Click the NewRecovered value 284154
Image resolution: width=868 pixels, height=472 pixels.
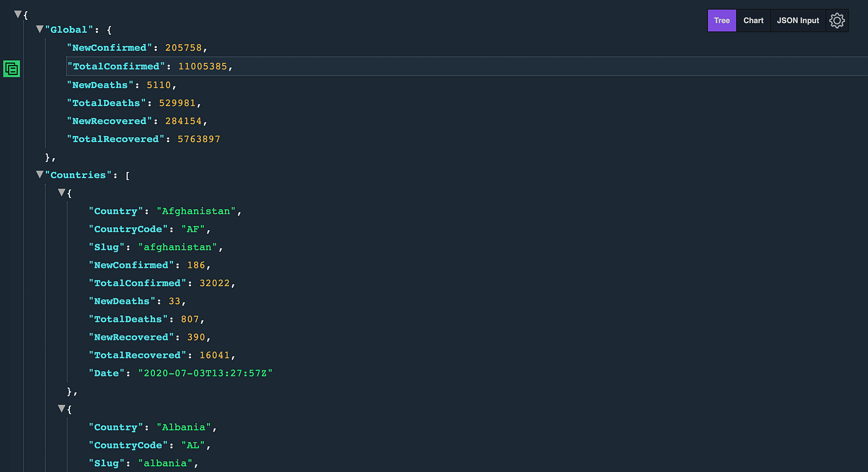coord(182,120)
